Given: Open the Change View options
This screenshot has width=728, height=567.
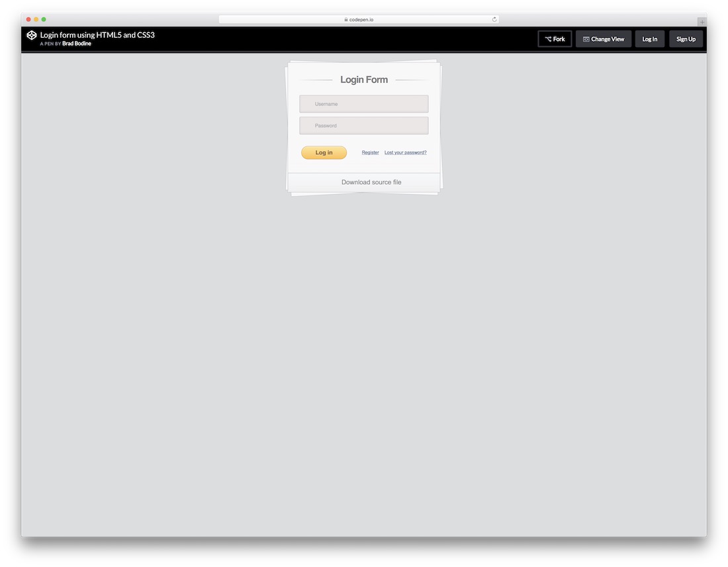Looking at the screenshot, I should click(603, 38).
